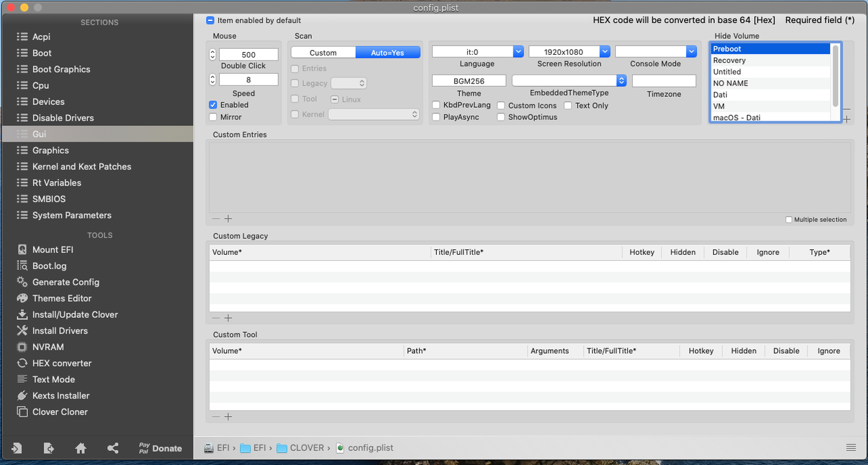868x465 pixels.
Task: Click the home icon in bottom toolbar
Action: pyautogui.click(x=81, y=448)
